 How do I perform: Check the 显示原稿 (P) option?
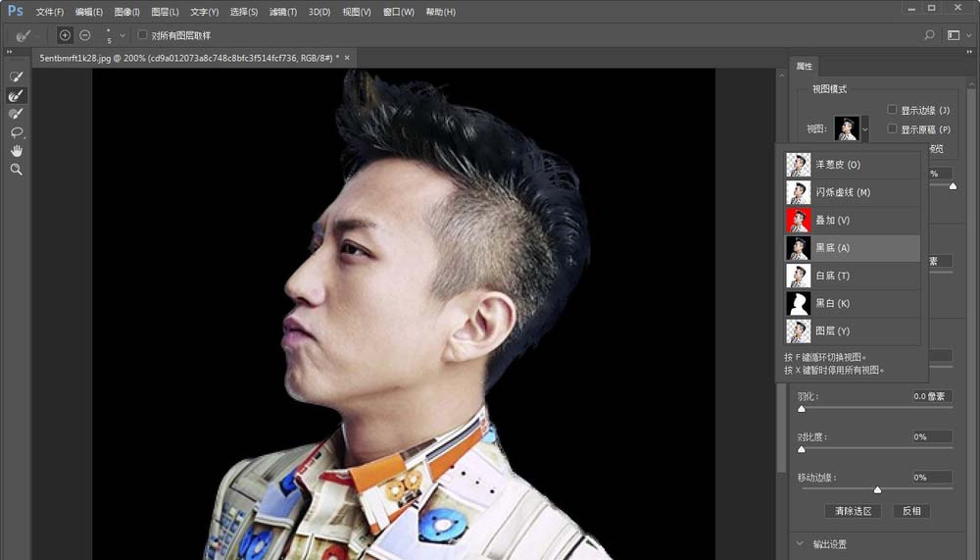tap(892, 128)
